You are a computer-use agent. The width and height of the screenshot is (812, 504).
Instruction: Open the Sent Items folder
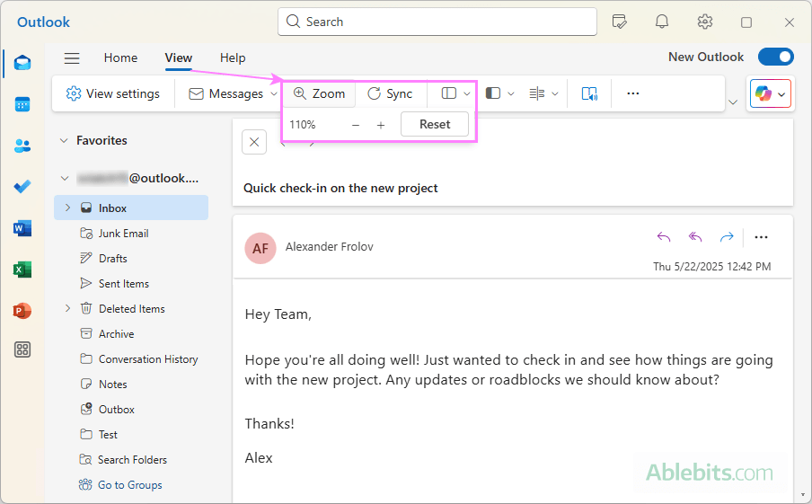[124, 284]
